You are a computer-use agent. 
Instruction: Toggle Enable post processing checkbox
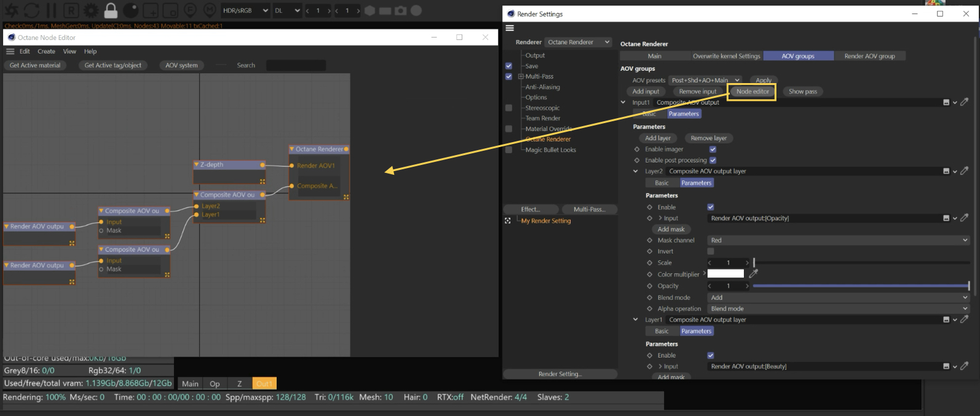click(x=713, y=161)
